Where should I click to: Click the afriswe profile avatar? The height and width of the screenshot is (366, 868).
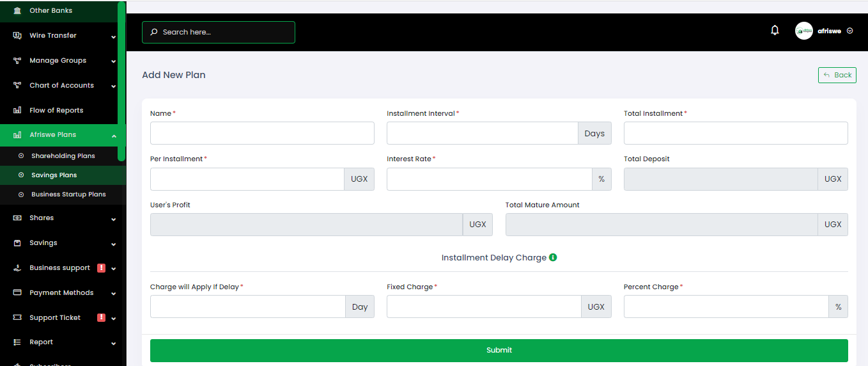pyautogui.click(x=804, y=31)
